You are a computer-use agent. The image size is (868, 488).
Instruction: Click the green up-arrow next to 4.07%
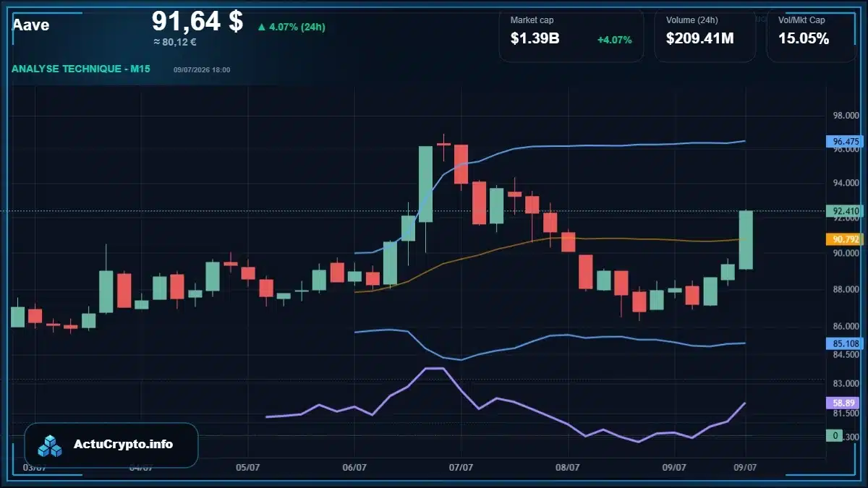262,27
